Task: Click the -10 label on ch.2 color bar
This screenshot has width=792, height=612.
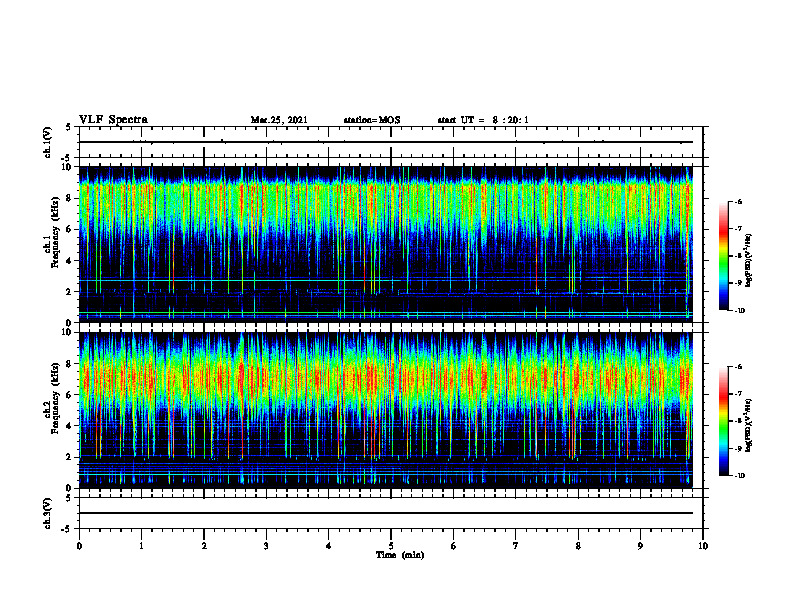Action: coord(739,476)
